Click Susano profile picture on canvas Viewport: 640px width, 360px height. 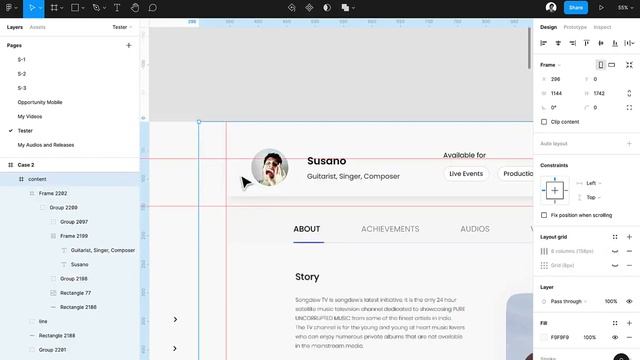point(270,168)
